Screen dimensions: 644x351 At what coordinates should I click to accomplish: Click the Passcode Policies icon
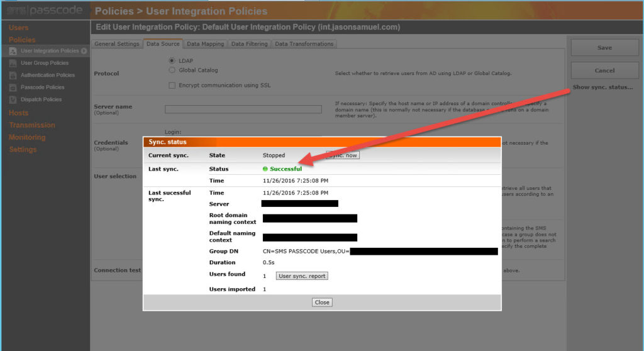tap(13, 87)
